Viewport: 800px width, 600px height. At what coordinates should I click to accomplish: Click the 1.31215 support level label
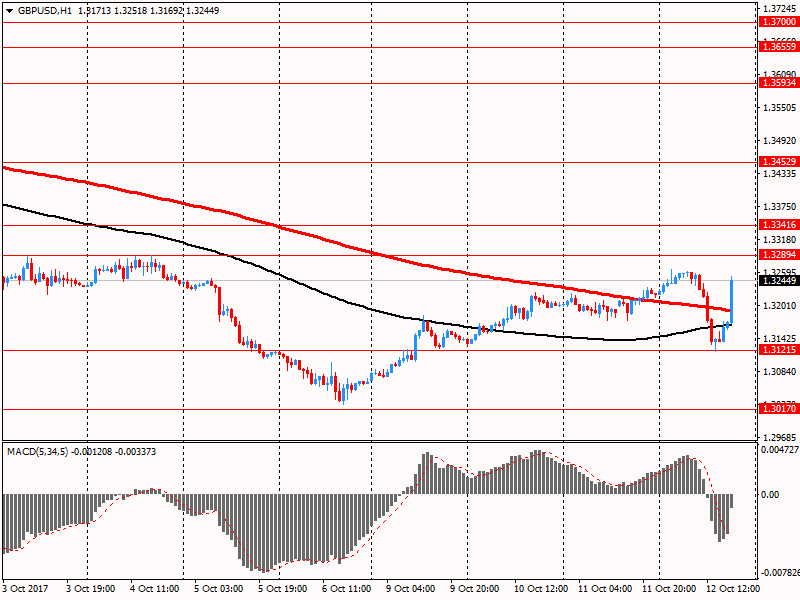(779, 350)
